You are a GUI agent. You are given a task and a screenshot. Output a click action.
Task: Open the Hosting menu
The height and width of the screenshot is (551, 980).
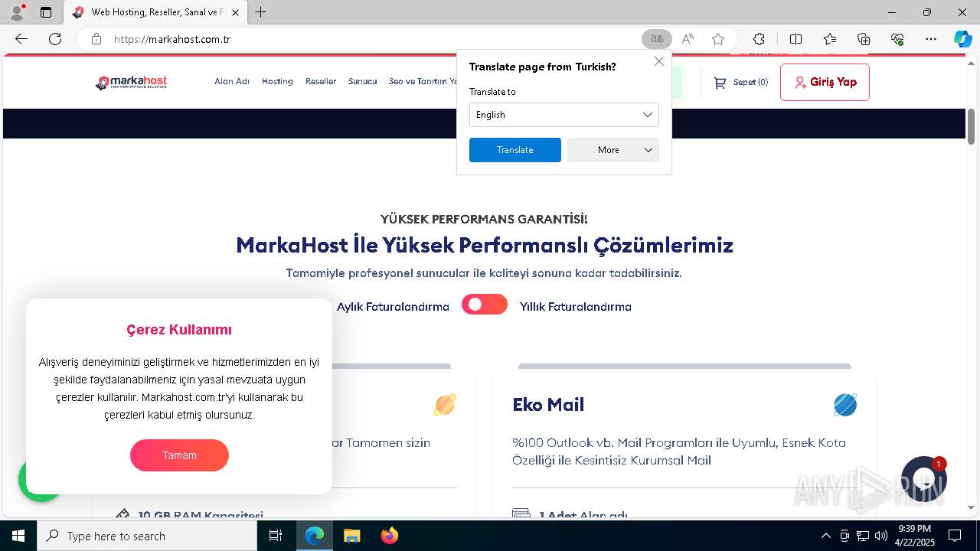point(277,81)
